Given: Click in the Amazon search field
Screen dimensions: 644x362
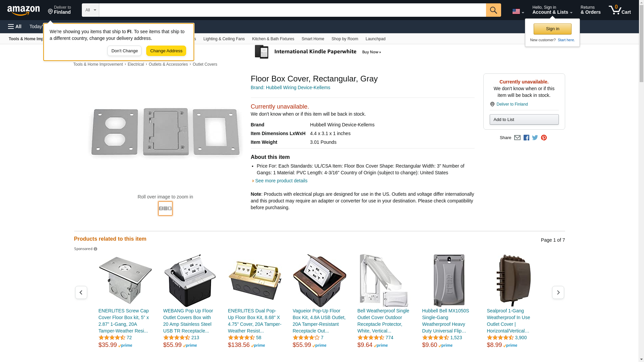Looking at the screenshot, I should click(x=292, y=10).
